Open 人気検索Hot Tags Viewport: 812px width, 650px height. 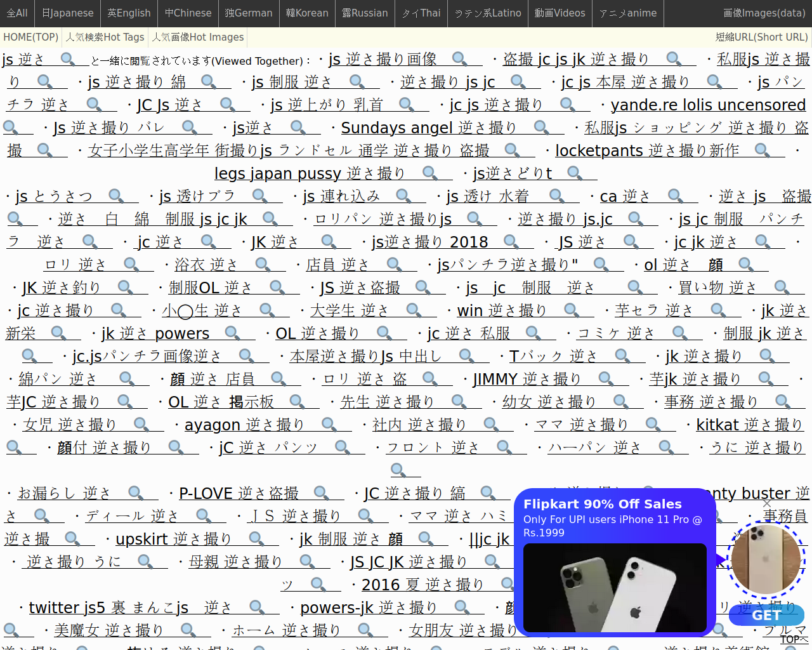(105, 37)
